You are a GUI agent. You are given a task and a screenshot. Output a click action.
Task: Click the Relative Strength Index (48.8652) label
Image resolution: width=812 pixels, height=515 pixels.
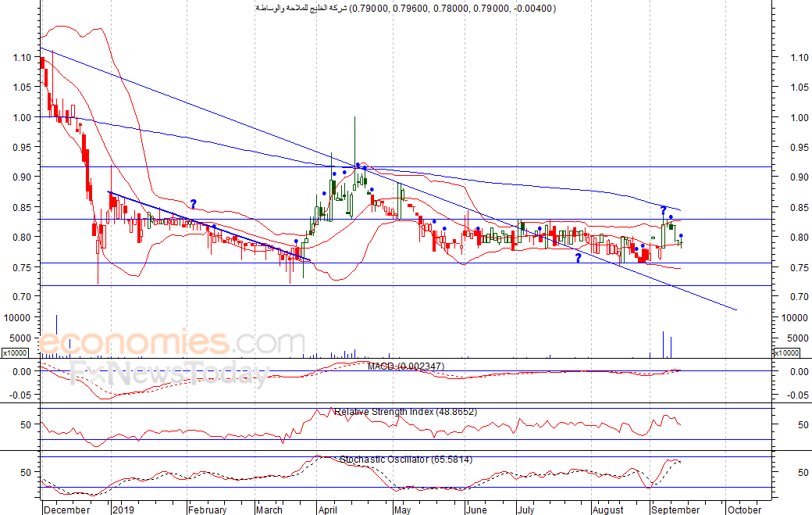pos(405,412)
